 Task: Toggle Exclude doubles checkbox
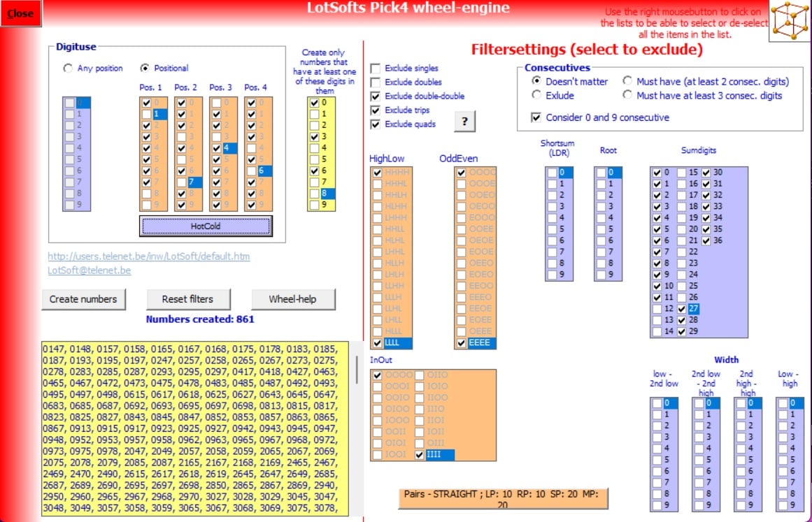pos(376,82)
